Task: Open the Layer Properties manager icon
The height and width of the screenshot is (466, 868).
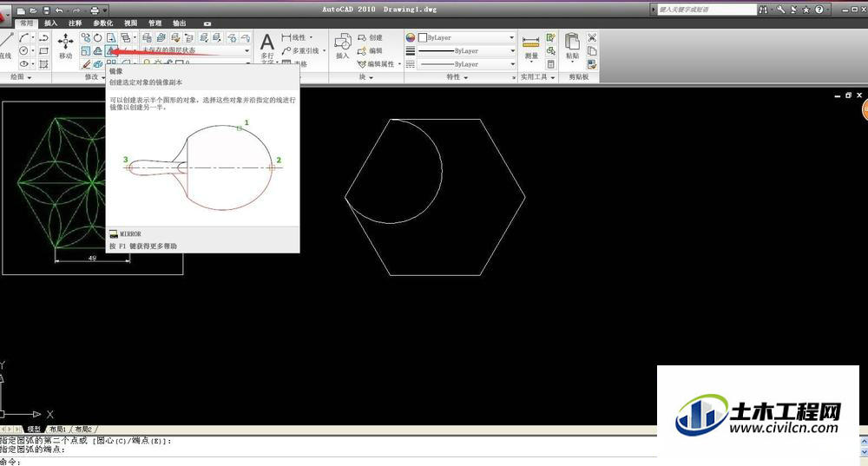Action: pos(148,37)
